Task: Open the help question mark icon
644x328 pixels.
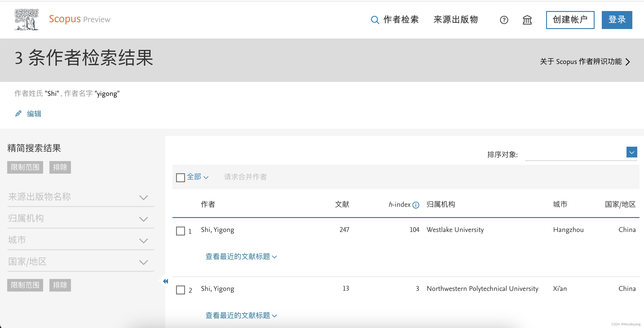Action: coord(504,20)
